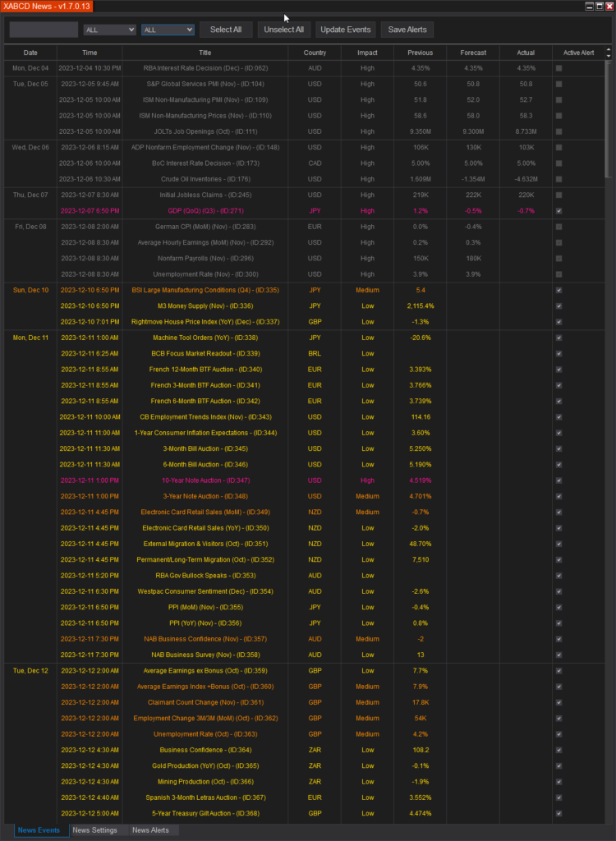Enable alert for JOLTs Job Openings
Viewport: 616px width, 841px height.
point(559,131)
